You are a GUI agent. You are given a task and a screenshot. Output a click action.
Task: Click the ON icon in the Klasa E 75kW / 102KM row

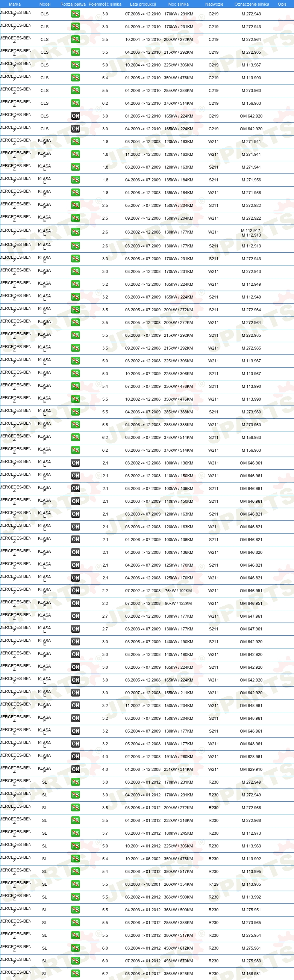[x=76, y=591]
